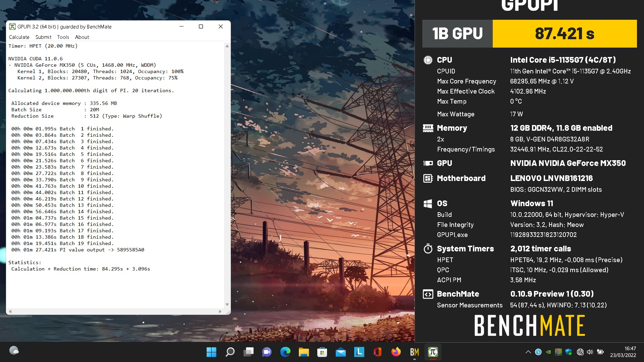Click the BENCHMATE logo

(x=530, y=325)
